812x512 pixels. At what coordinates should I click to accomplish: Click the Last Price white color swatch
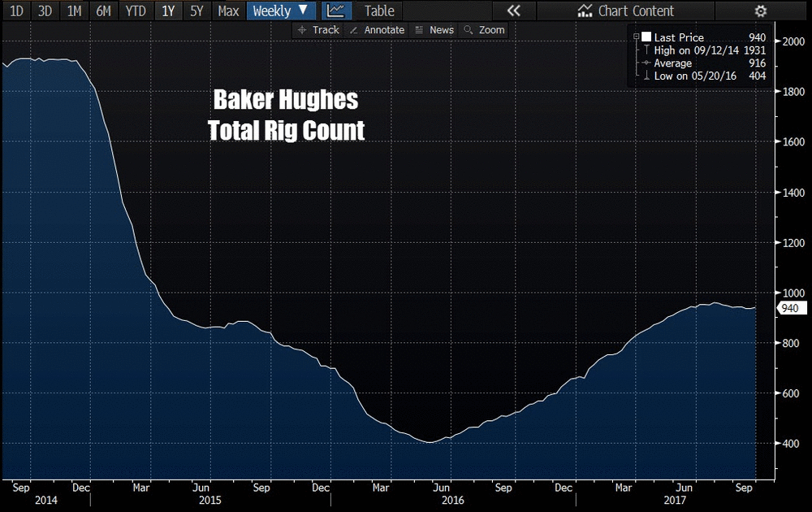tap(646, 37)
